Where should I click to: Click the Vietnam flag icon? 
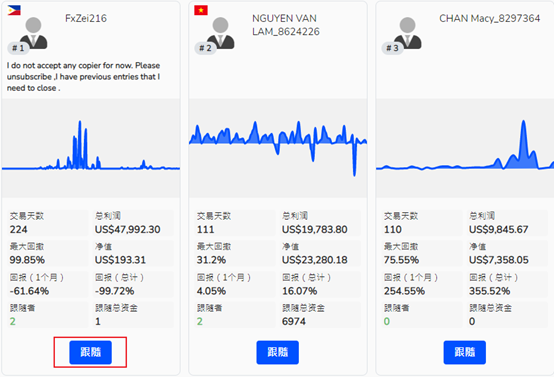point(201,11)
